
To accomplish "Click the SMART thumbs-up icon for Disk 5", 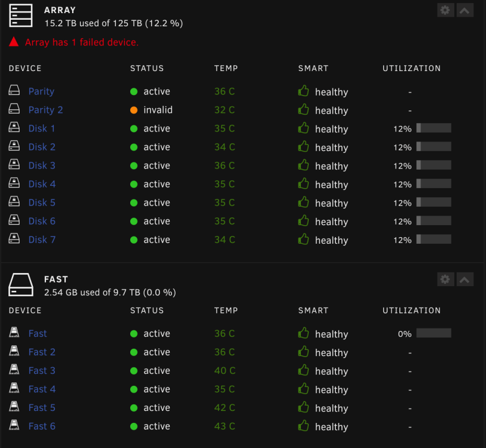I will (x=303, y=202).
